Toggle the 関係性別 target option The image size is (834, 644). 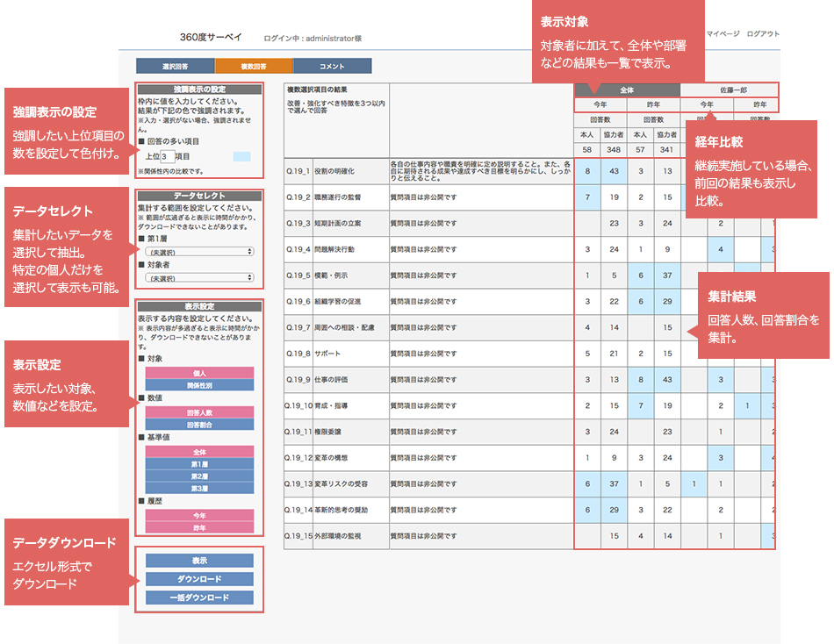199,385
